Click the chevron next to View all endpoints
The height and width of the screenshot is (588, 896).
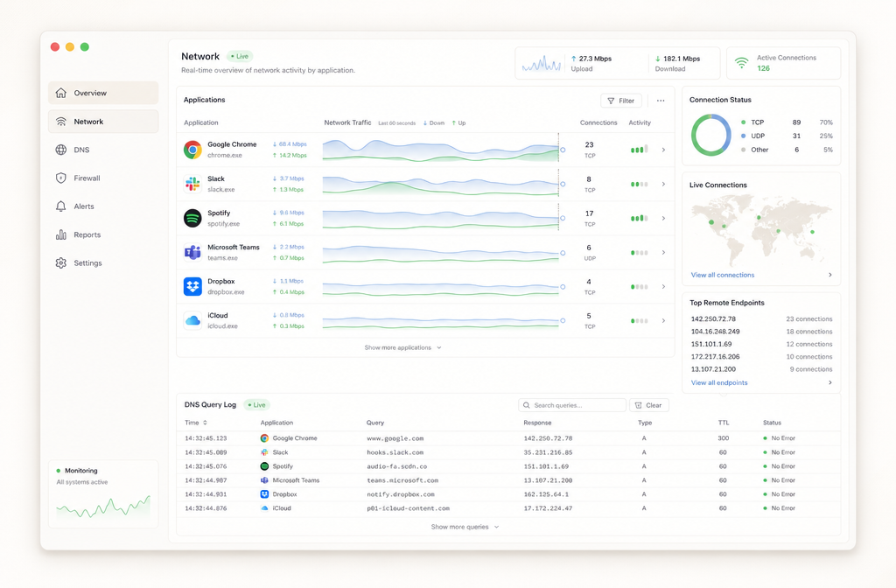(x=830, y=383)
